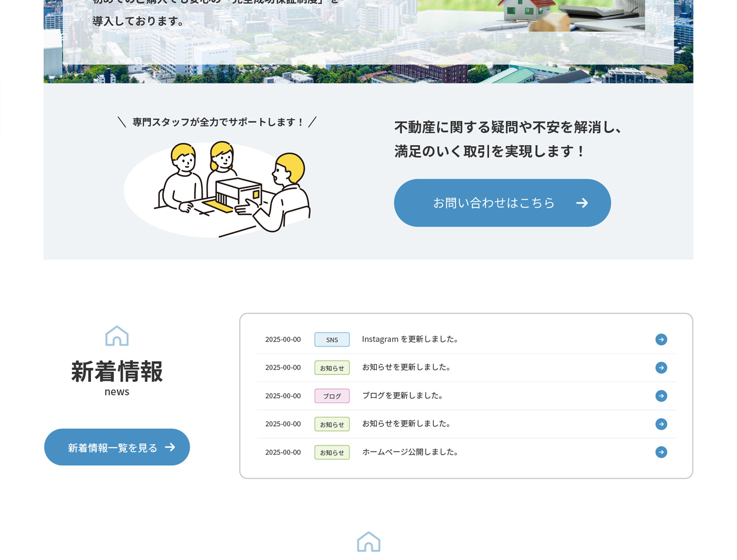737x560 pixels.
Task: Click the Instagram を更新しました news link
Action: tap(410, 339)
